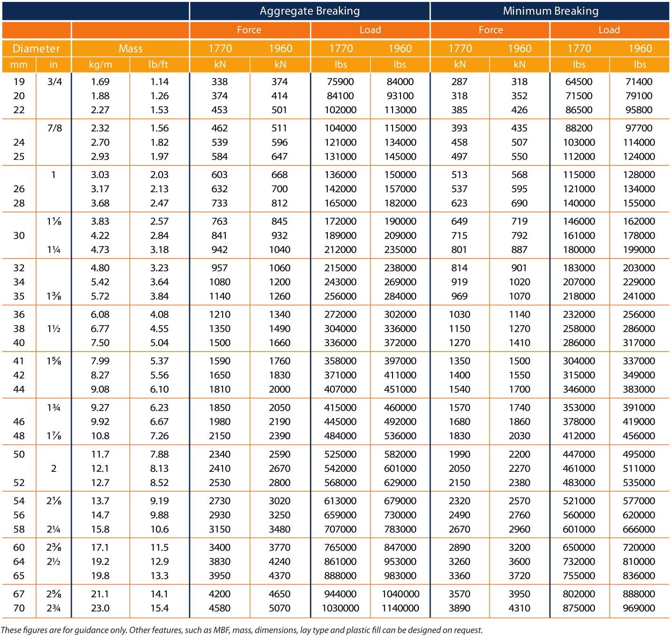The image size is (672, 640).
Task: Select the Mass column header
Action: pyautogui.click(x=130, y=48)
